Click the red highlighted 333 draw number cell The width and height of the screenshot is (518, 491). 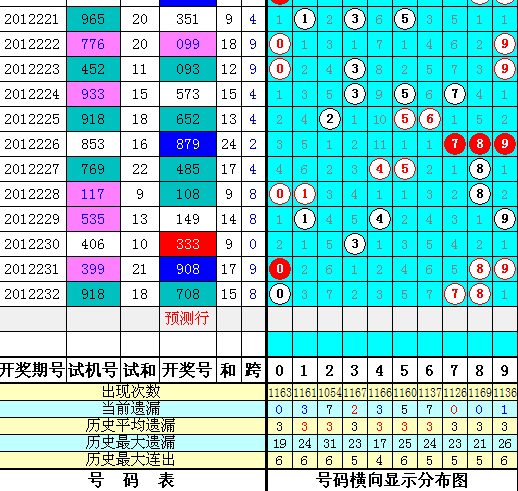coord(188,244)
